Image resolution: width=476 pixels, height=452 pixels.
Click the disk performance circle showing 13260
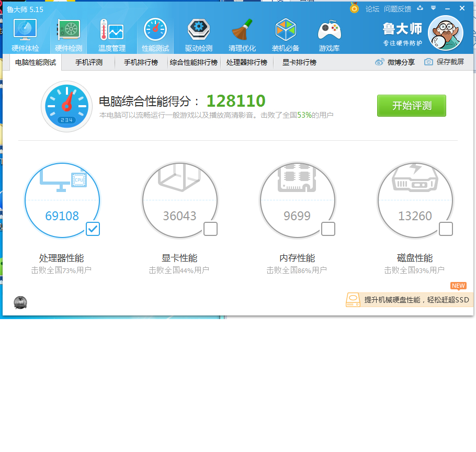click(x=415, y=200)
